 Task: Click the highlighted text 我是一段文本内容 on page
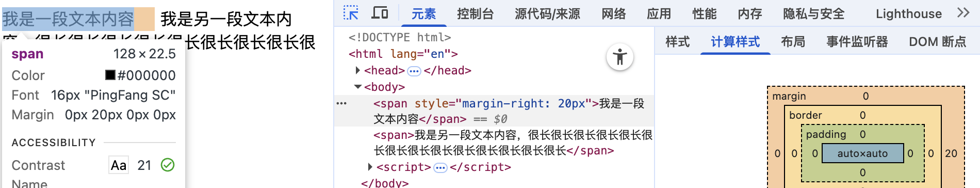pos(68,19)
